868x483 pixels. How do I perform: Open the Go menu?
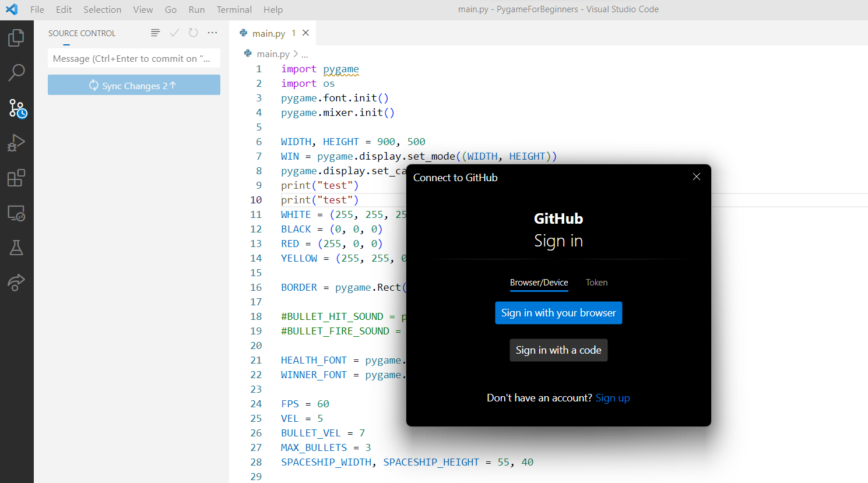(x=171, y=9)
